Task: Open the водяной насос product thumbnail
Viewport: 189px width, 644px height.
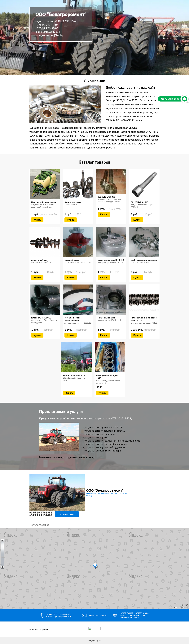Action: click(78, 242)
